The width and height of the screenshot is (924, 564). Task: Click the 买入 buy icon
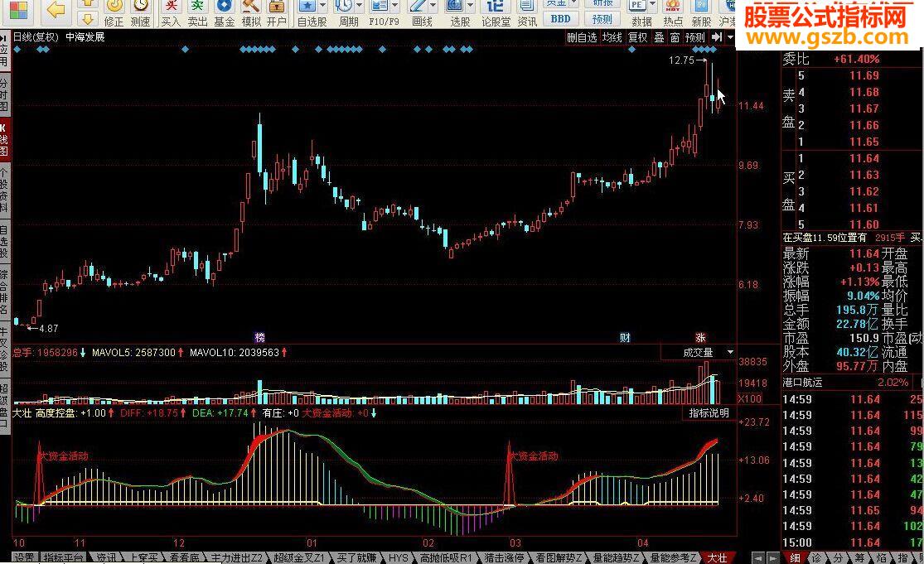click(x=171, y=13)
